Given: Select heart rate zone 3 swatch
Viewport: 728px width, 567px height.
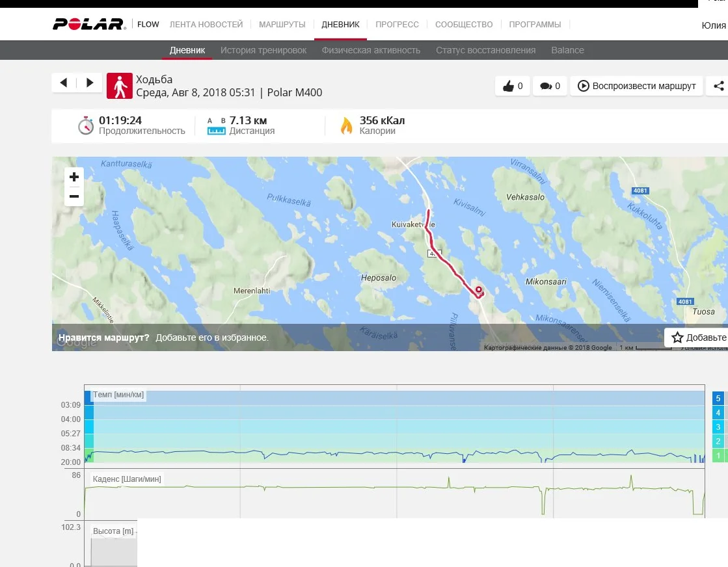Looking at the screenshot, I should pos(718,427).
